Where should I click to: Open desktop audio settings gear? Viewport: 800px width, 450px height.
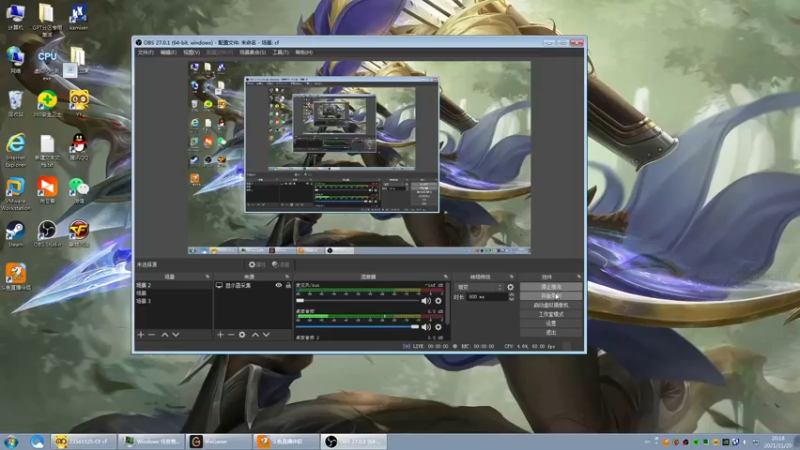(438, 327)
